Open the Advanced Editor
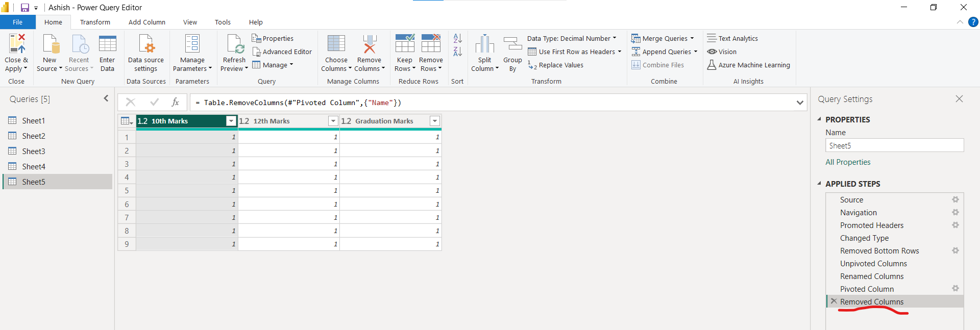 click(x=282, y=52)
